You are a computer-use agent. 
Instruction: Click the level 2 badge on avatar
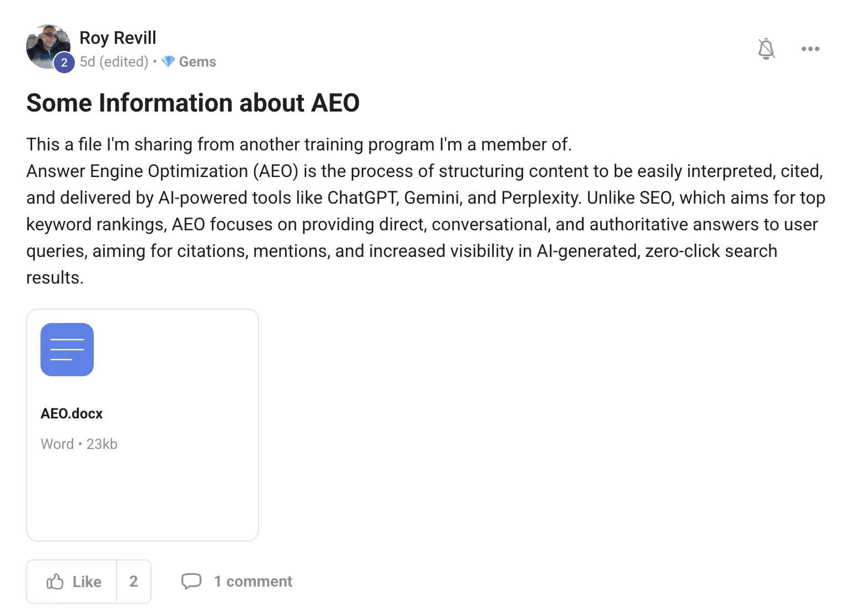click(64, 62)
